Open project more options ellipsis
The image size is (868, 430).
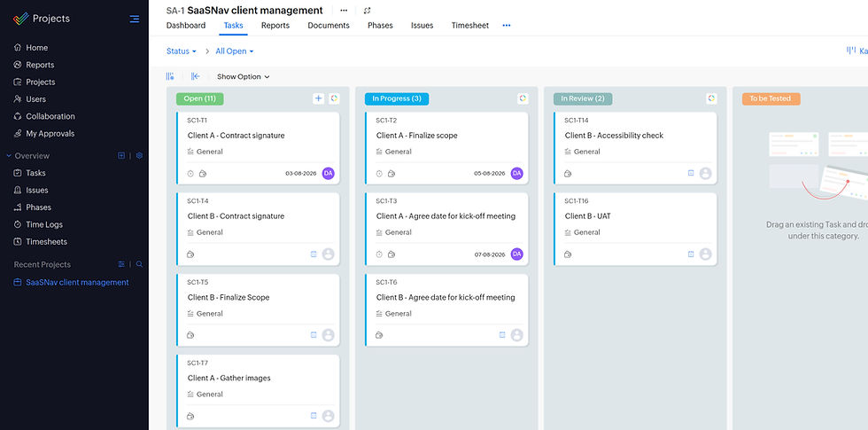point(344,11)
